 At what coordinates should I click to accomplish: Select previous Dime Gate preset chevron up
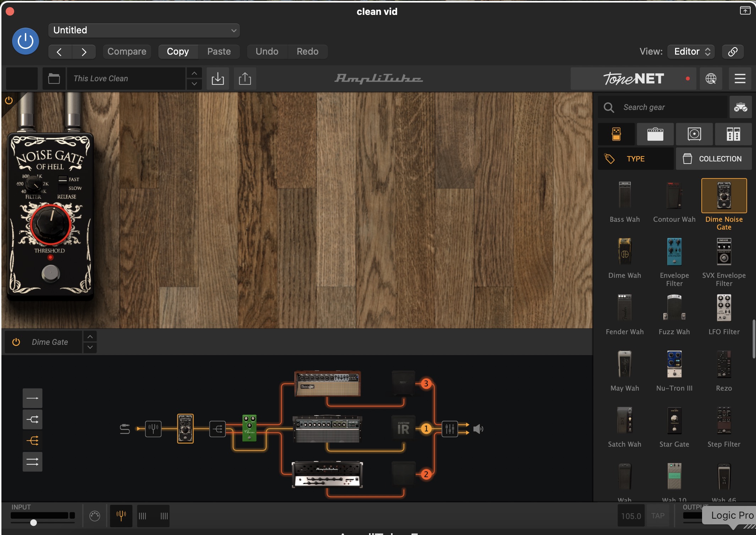[x=90, y=337]
